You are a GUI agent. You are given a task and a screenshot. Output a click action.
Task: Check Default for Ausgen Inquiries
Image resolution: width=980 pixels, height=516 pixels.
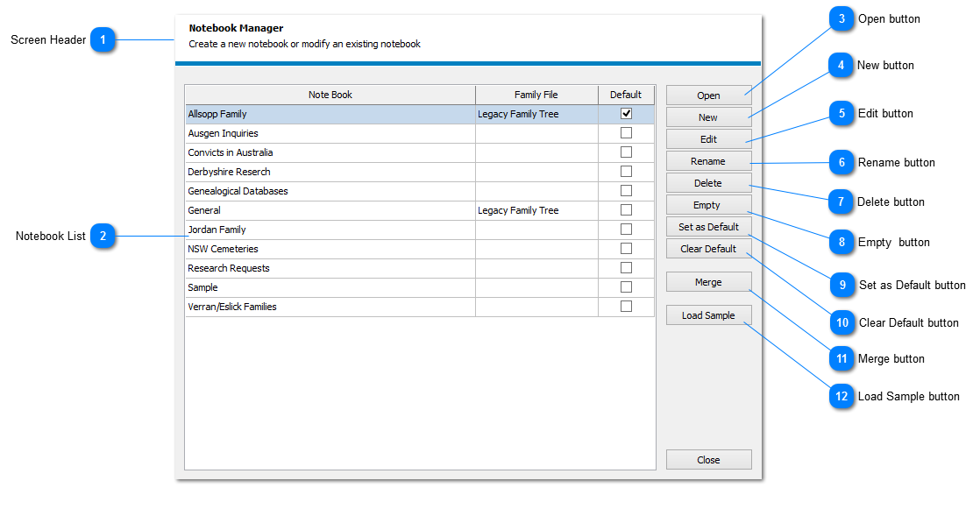point(626,132)
